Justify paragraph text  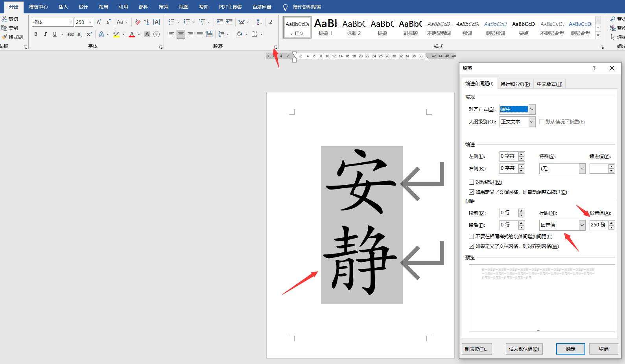199,34
